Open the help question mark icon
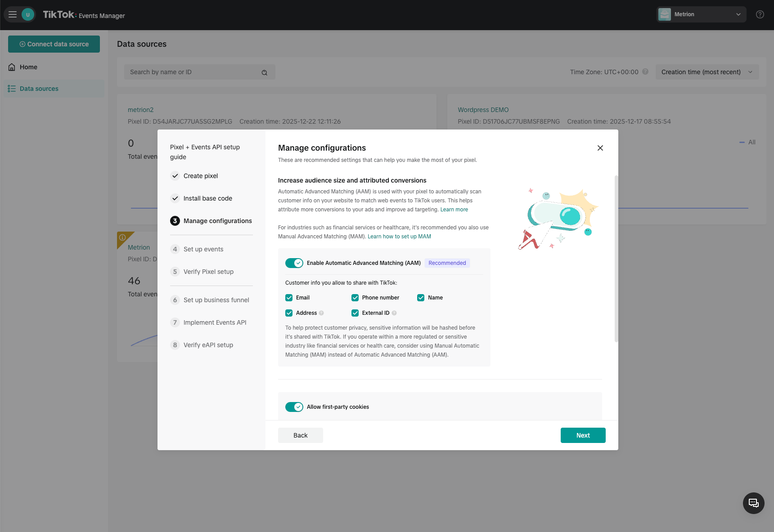The width and height of the screenshot is (774, 532). (760, 14)
